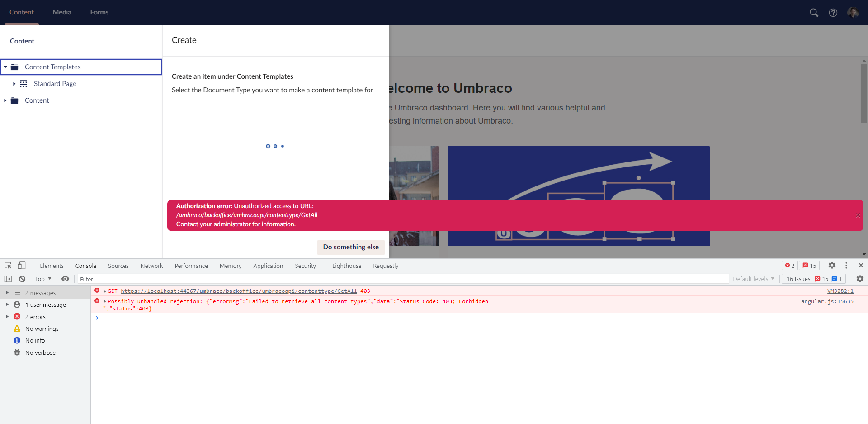Open the Requestly DevTools tab

pyautogui.click(x=386, y=266)
